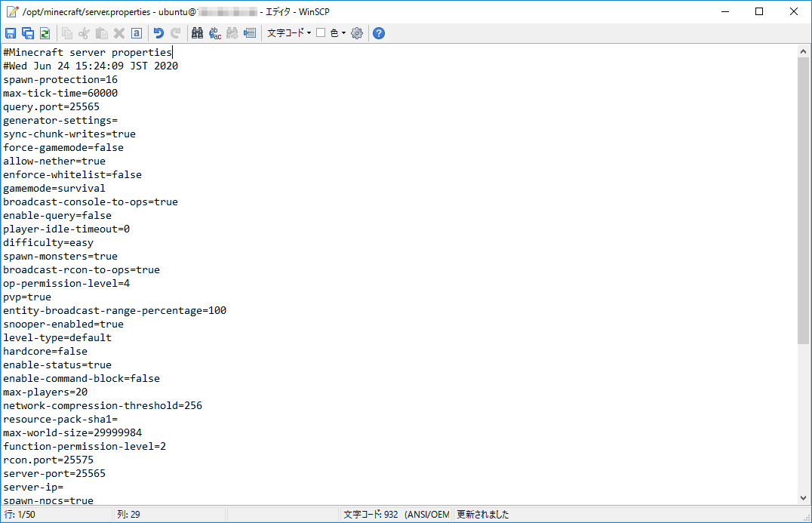
Task: Click the line 'broadcast-rcon-to-ops=true'
Action: (x=82, y=269)
